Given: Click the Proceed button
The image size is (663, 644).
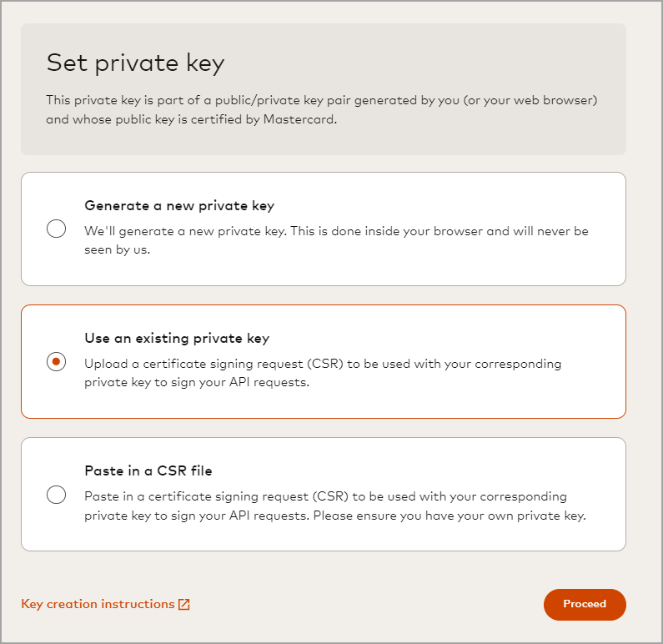Looking at the screenshot, I should coord(584,605).
